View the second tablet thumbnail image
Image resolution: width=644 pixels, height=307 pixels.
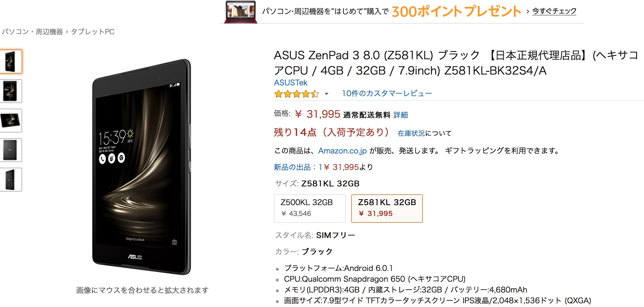point(11,91)
